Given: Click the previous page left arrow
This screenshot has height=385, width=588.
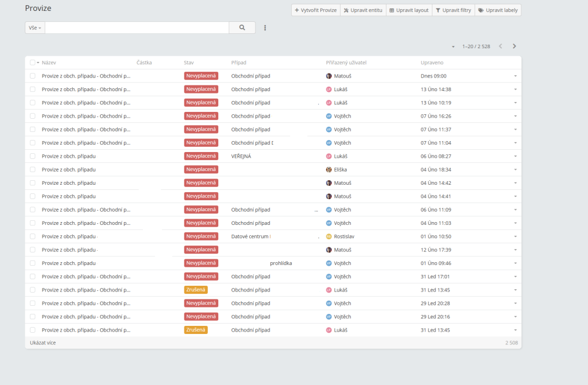Looking at the screenshot, I should click(500, 46).
